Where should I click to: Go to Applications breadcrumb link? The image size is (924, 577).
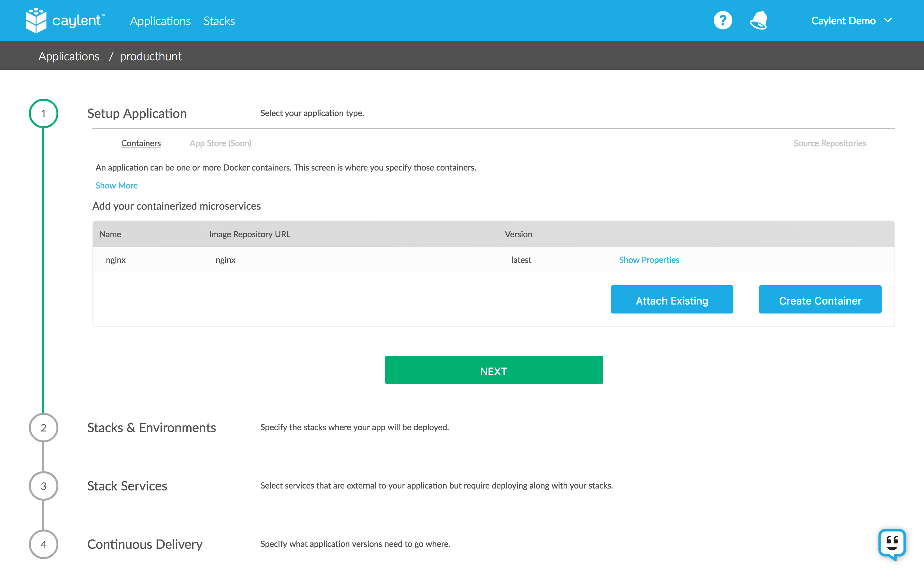(69, 56)
